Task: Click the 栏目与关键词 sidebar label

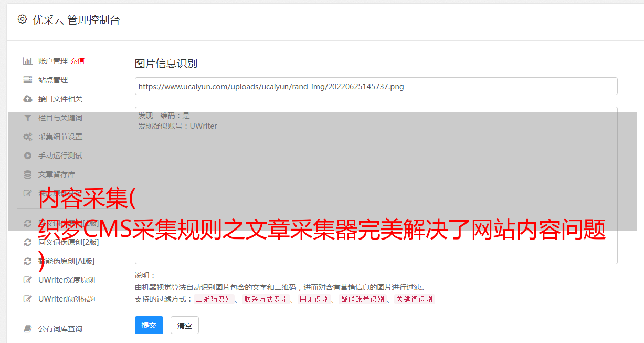Action: coord(60,118)
